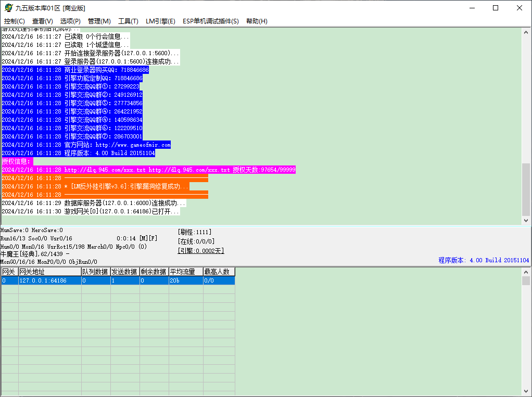
Task: Open the 控制(C) menu
Action: point(14,21)
